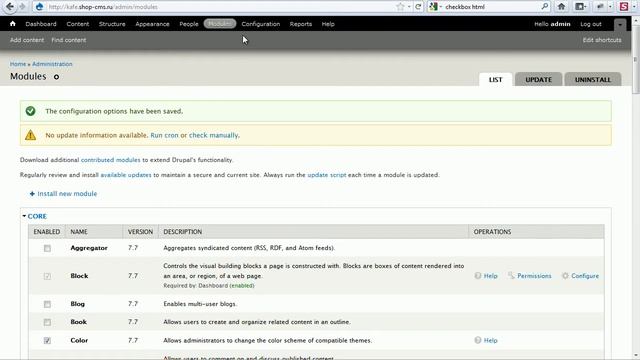Image resolution: width=640 pixels, height=360 pixels.
Task: Click the Aggregator module name
Action: pyautogui.click(x=89, y=248)
